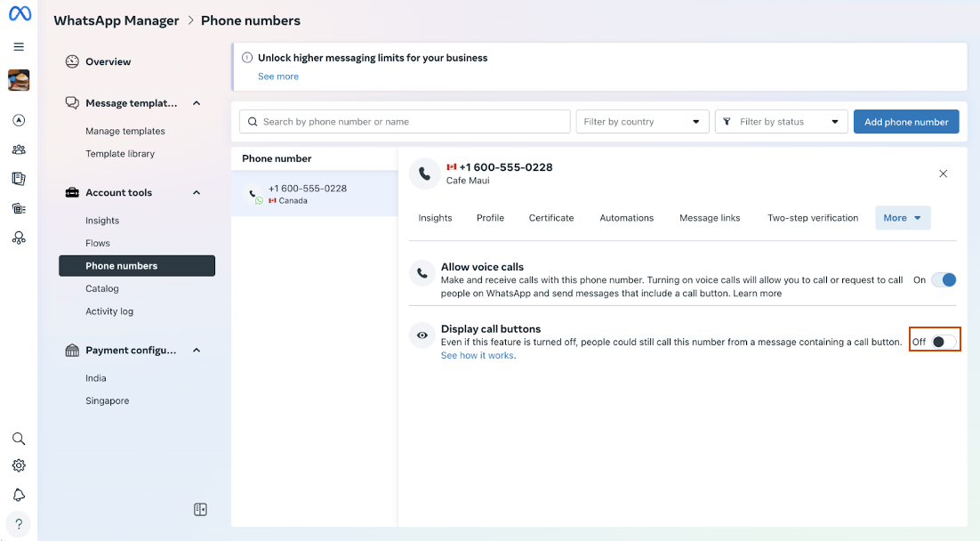Open the More tabs dropdown
The height and width of the screenshot is (541, 980).
click(x=903, y=218)
